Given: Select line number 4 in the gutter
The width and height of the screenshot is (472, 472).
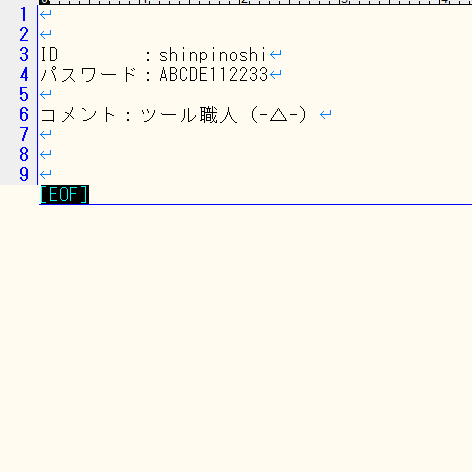Looking at the screenshot, I should coord(24,74).
